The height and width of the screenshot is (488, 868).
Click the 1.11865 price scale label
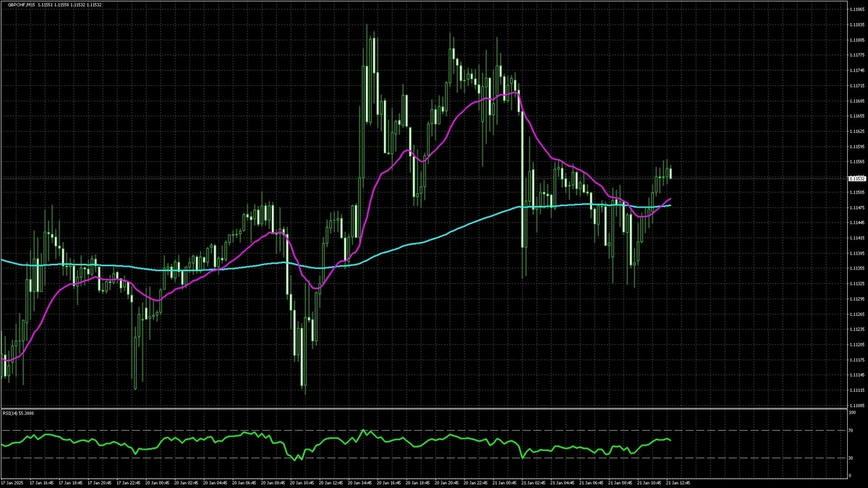[856, 9]
